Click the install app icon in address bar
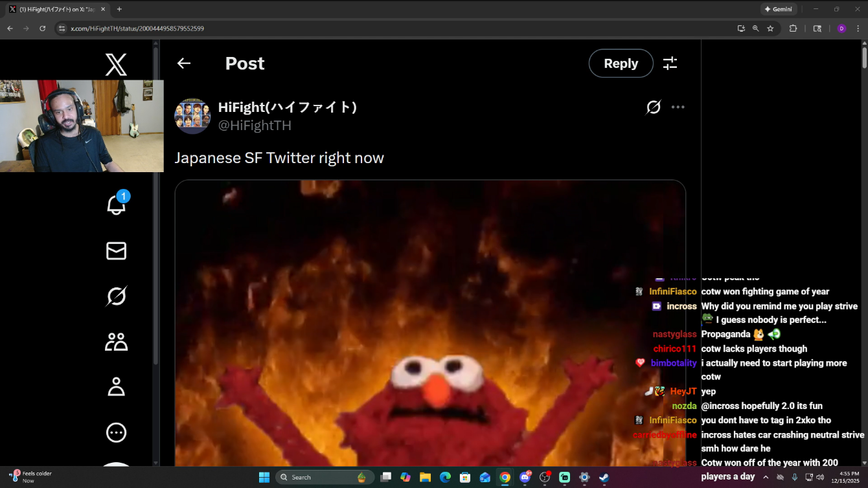868x488 pixels. (741, 28)
